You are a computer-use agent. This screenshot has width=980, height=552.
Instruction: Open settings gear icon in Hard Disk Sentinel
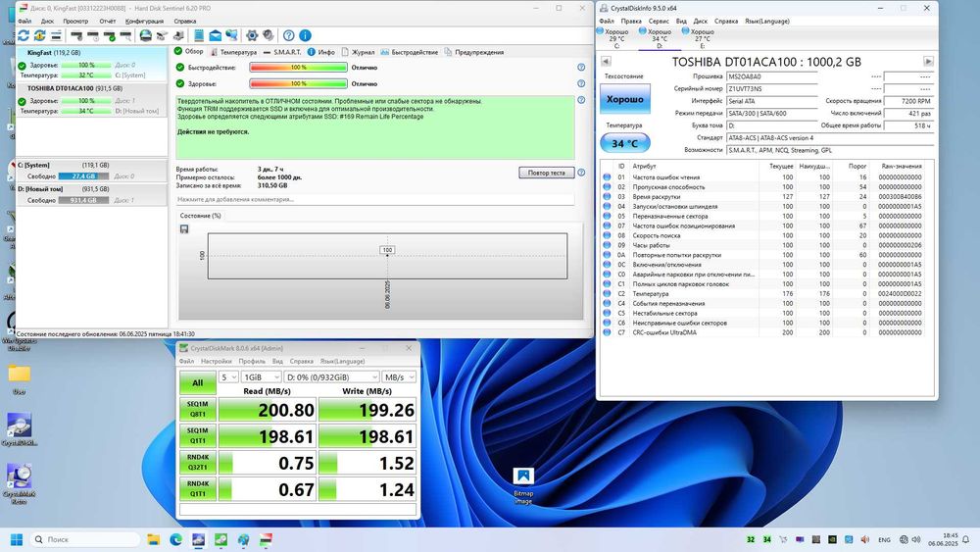pos(252,35)
